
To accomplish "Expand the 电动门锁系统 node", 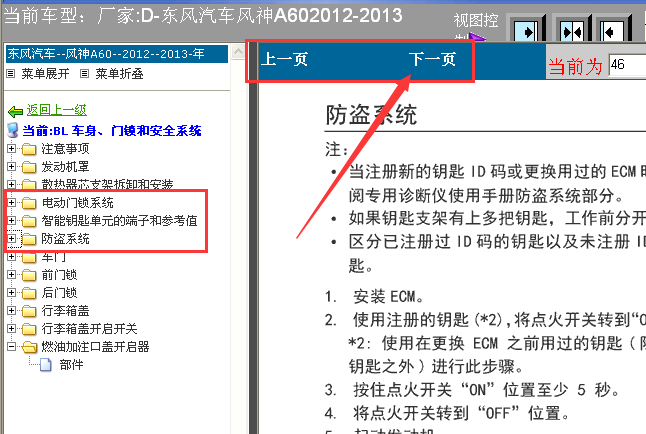I will click(x=12, y=202).
